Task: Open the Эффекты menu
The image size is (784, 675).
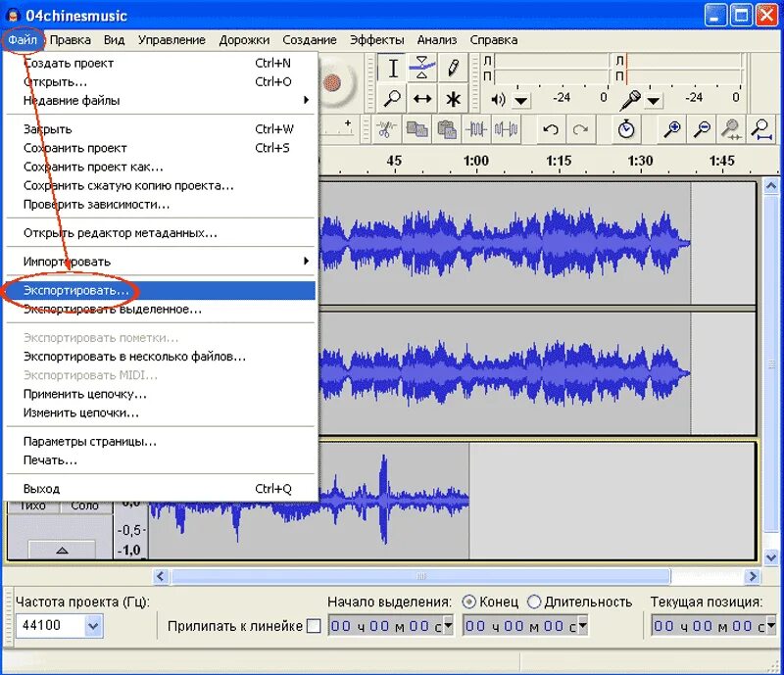Action: pos(379,39)
